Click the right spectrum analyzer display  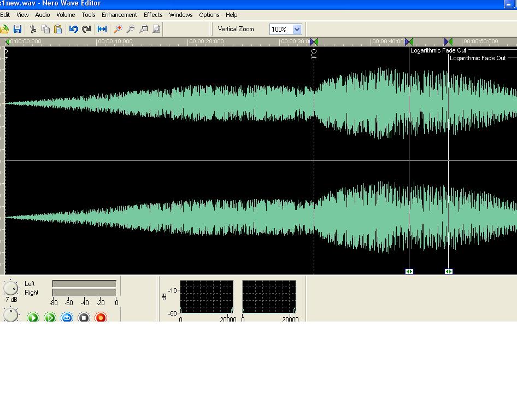tap(269, 296)
